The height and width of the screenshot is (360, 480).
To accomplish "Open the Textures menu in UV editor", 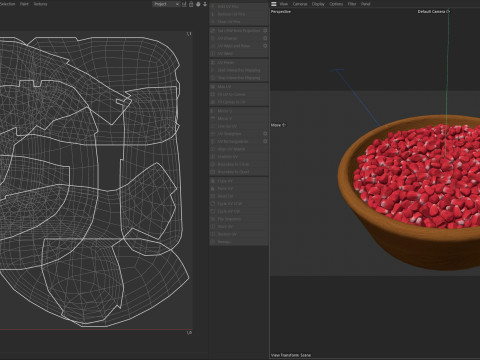I will 41,4.
